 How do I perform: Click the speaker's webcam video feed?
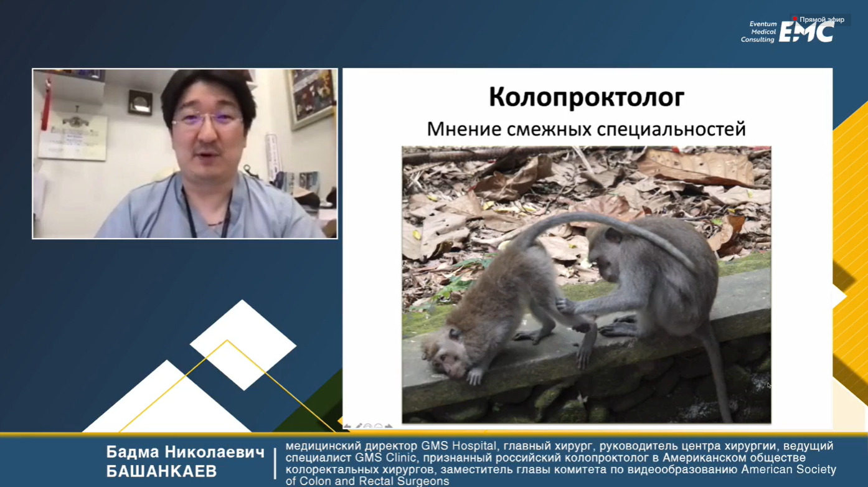coord(185,154)
